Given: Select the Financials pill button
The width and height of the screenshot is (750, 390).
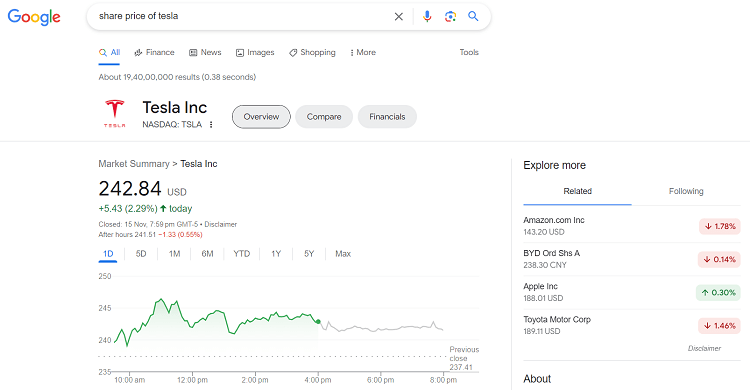Looking at the screenshot, I should [x=387, y=117].
